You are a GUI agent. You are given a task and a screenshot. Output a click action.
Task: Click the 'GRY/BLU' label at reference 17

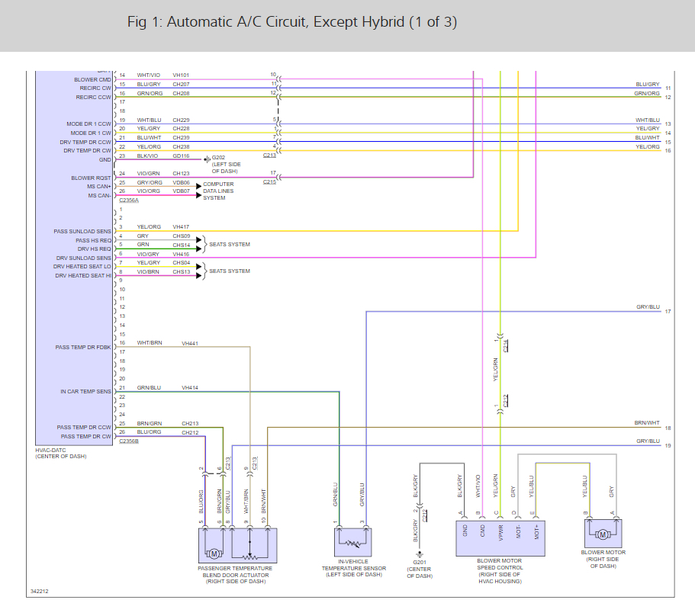point(648,307)
